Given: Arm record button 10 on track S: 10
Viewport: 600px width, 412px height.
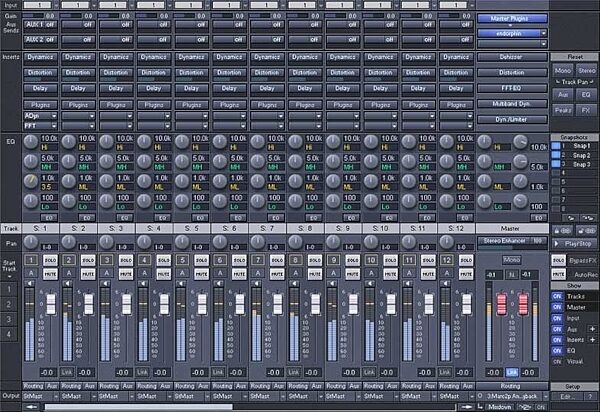Looking at the screenshot, I should (x=371, y=260).
